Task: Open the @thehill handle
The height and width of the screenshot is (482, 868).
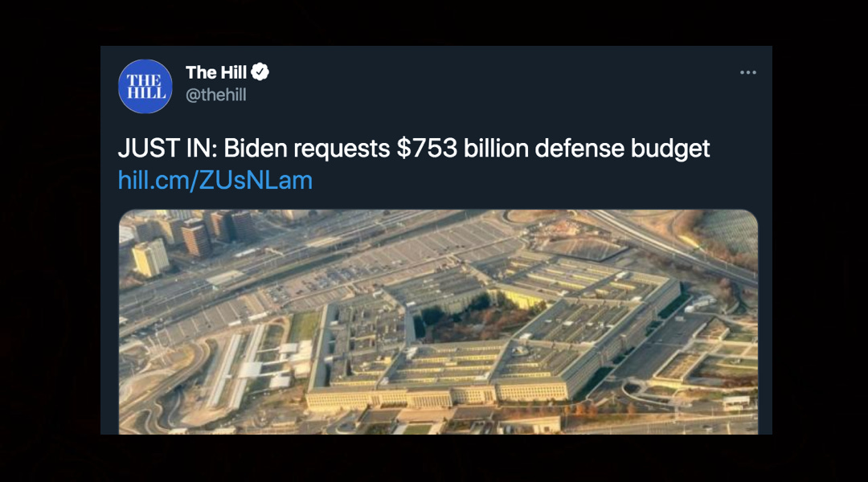Action: pyautogui.click(x=216, y=95)
